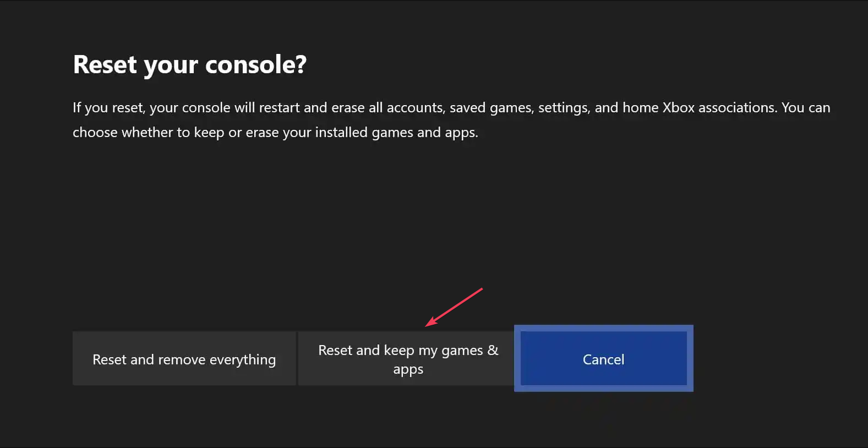The width and height of the screenshot is (868, 448).
Task: Pick the option that erases everything
Action: pyautogui.click(x=184, y=359)
